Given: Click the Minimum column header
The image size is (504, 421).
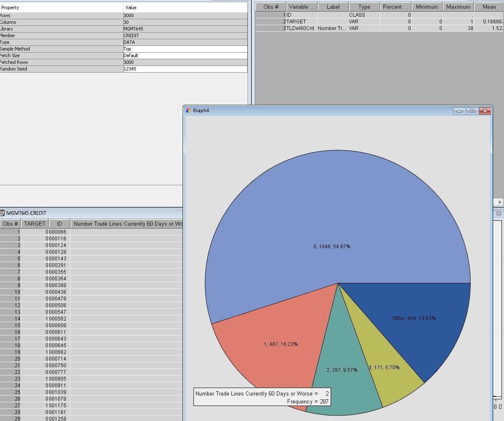Looking at the screenshot, I should point(427,7).
